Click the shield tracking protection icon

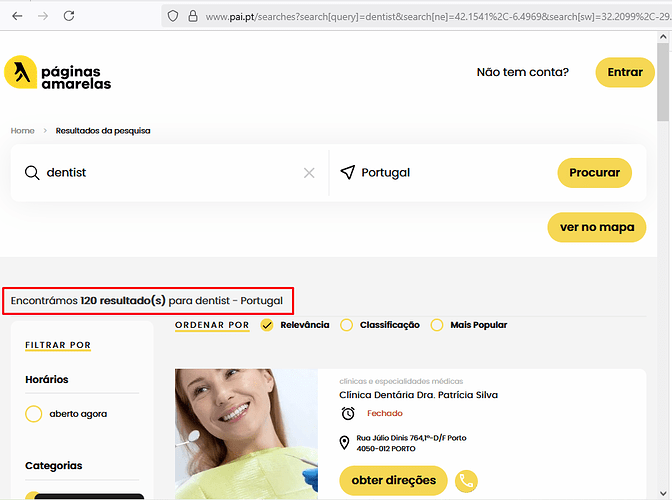pos(172,16)
